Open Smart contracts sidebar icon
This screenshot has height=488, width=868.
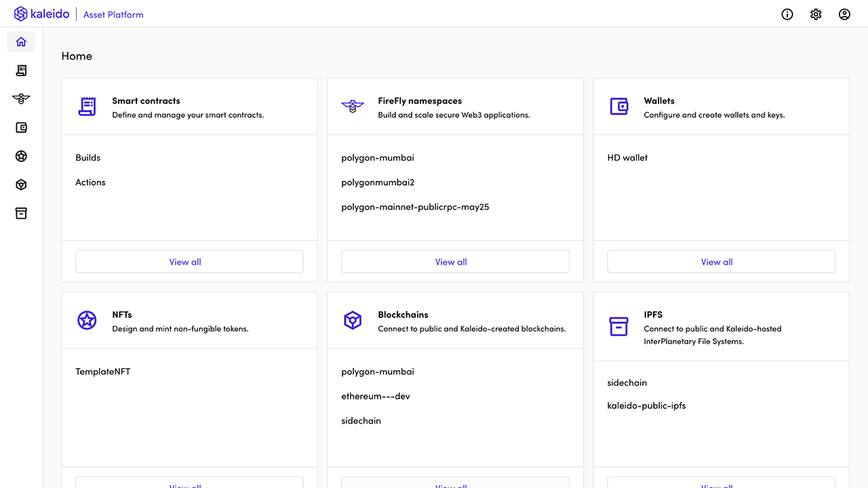(21, 70)
